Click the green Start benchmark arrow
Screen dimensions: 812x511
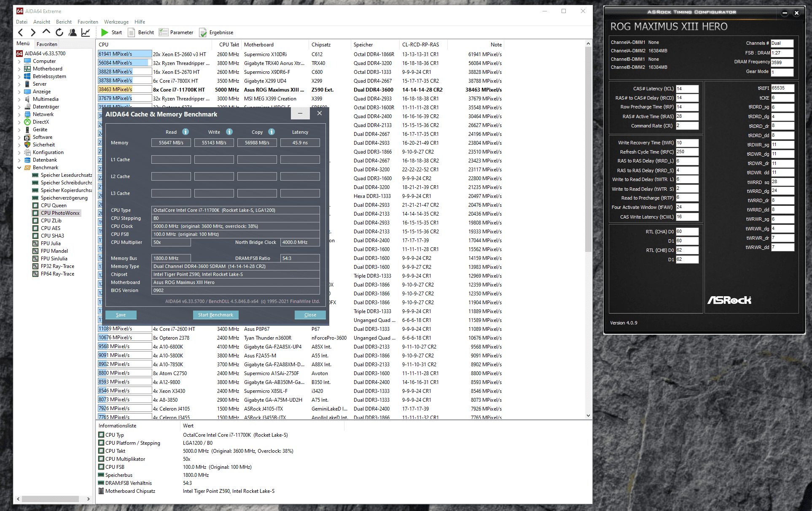pos(105,32)
